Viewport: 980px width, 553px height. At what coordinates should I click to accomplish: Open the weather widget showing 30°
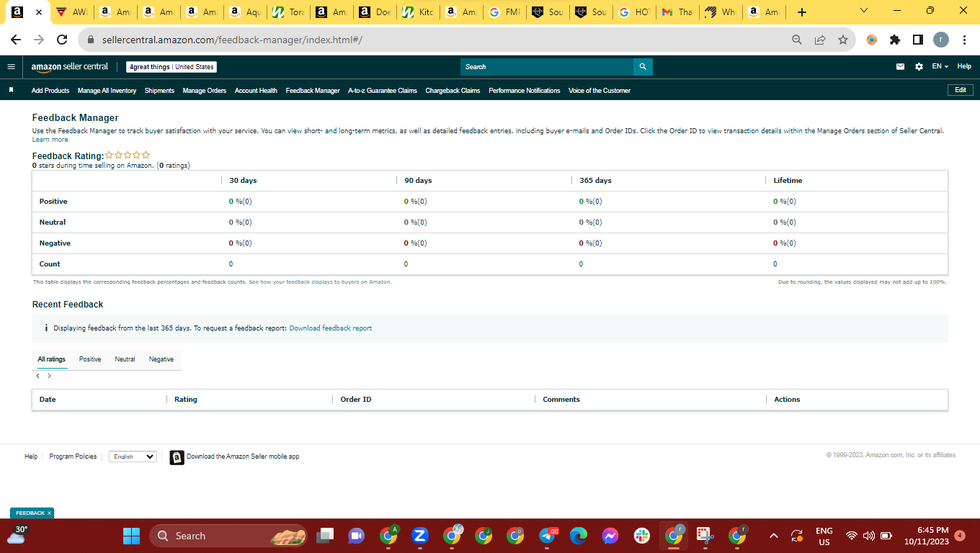[x=17, y=534]
